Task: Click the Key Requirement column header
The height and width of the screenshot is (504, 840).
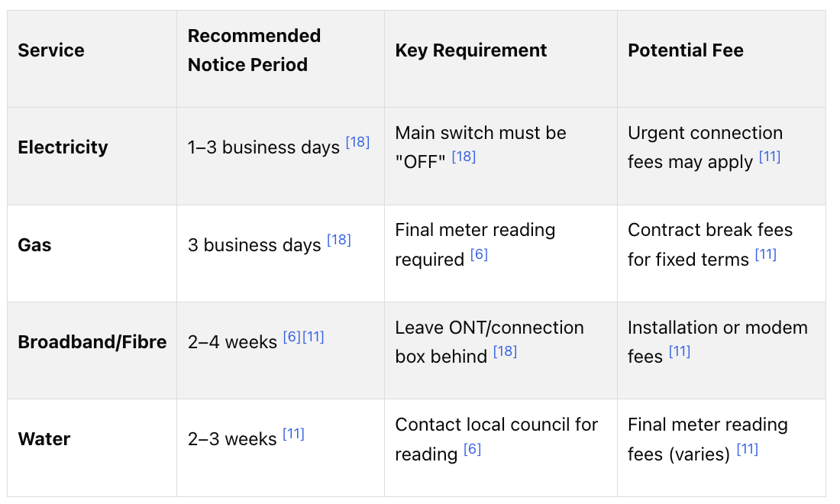Action: pos(471,50)
